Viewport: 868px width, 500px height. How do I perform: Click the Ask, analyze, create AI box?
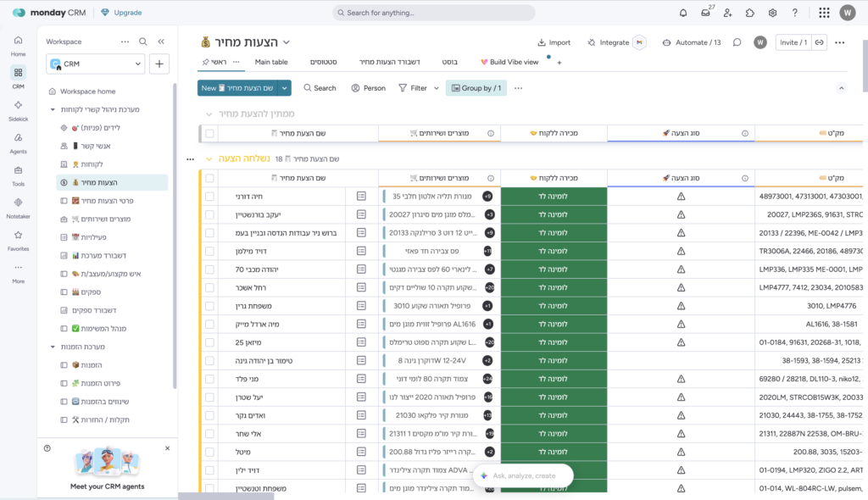pyautogui.click(x=523, y=475)
